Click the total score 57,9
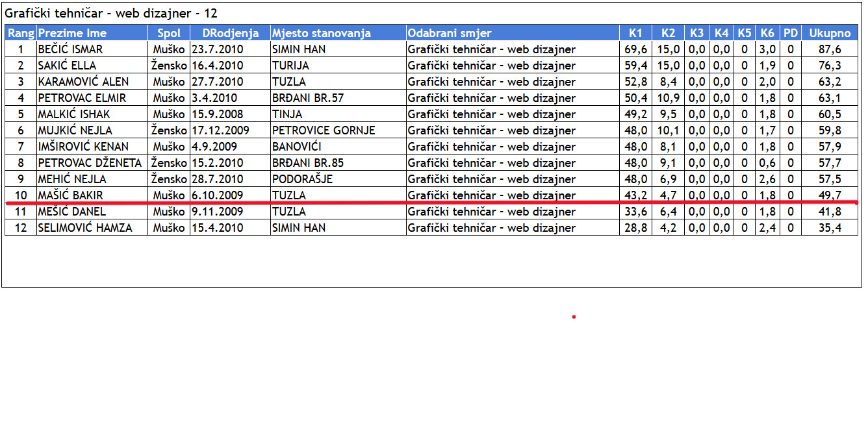The height and width of the screenshot is (446, 868). point(830,147)
